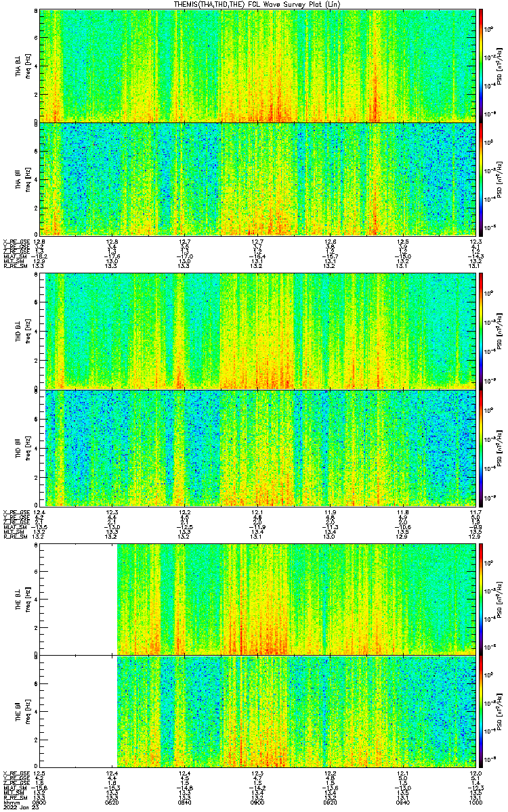Click the 0920 time tick label
Image resolution: width=508 pixels, height=812 pixels.
(330, 802)
